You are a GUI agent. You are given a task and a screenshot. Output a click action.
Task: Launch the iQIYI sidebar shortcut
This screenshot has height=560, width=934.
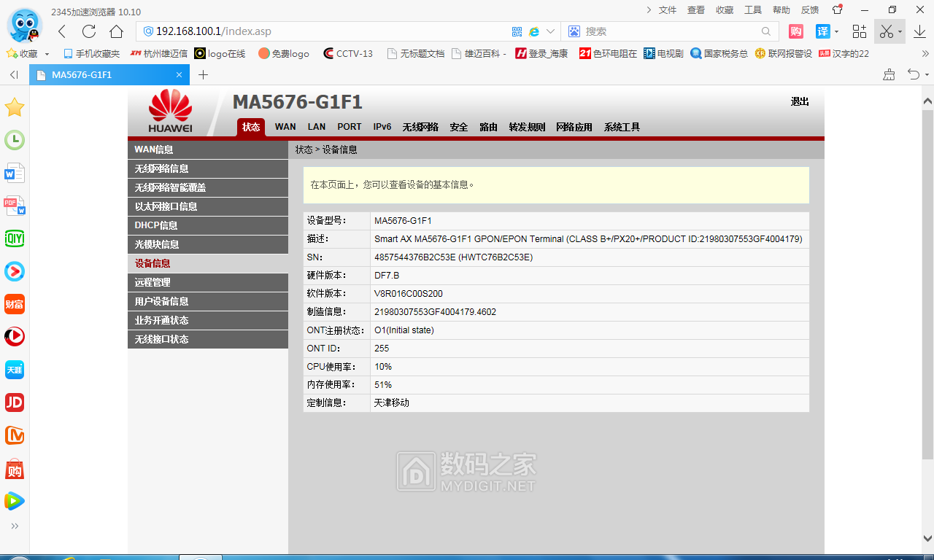15,238
